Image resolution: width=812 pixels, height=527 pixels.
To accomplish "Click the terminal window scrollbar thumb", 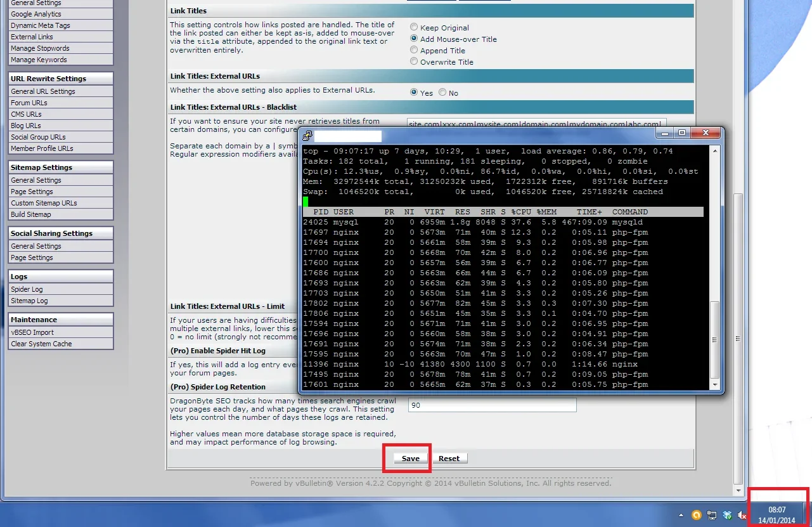I will (715, 339).
